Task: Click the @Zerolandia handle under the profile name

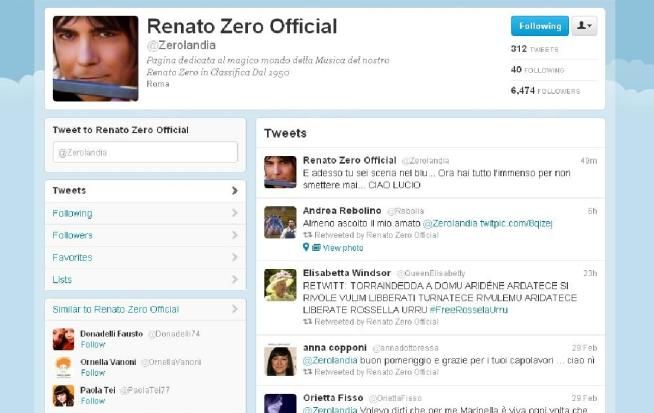Action: click(x=181, y=45)
